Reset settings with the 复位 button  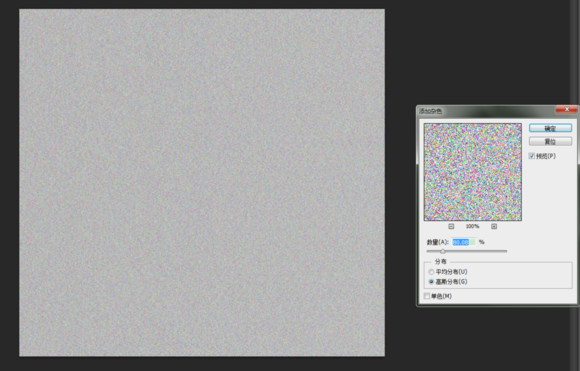click(x=550, y=141)
